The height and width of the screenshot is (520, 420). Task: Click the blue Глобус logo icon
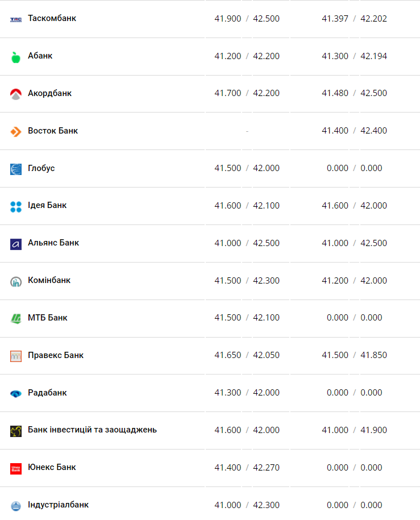(x=16, y=169)
